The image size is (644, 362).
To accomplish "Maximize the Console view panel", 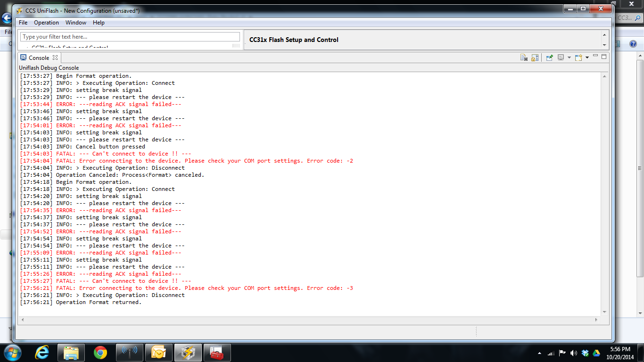I will click(x=604, y=56).
